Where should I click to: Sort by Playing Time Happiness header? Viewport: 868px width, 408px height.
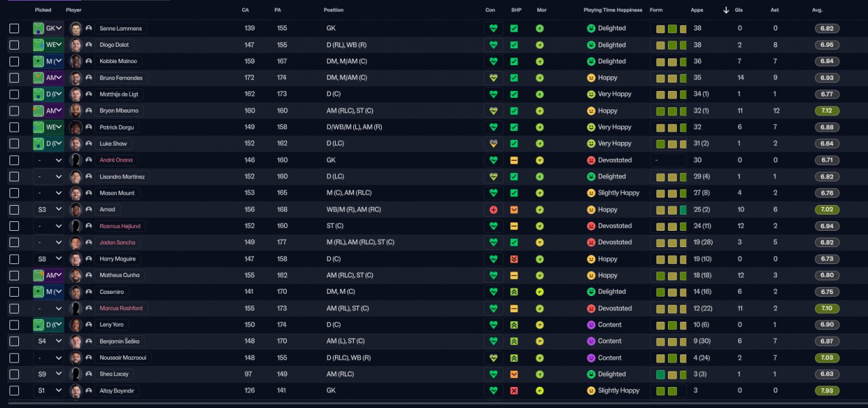pos(613,10)
